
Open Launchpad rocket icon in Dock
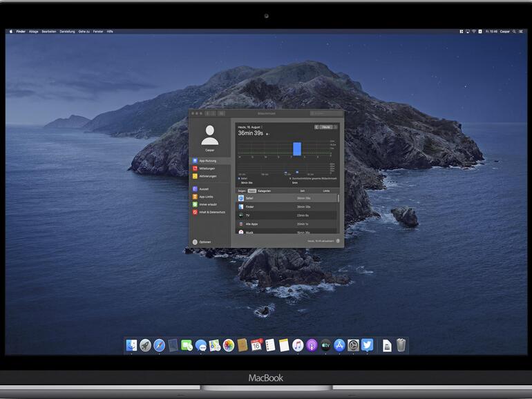145,345
